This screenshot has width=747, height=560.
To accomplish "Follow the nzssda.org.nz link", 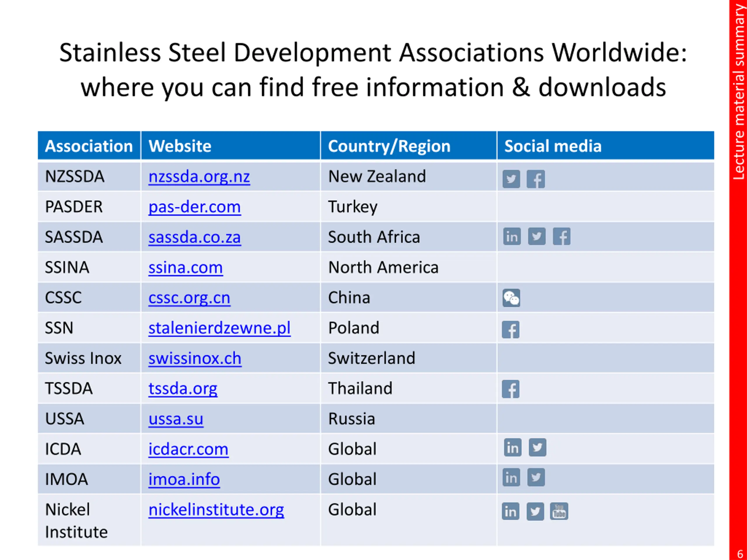I will click(x=199, y=177).
